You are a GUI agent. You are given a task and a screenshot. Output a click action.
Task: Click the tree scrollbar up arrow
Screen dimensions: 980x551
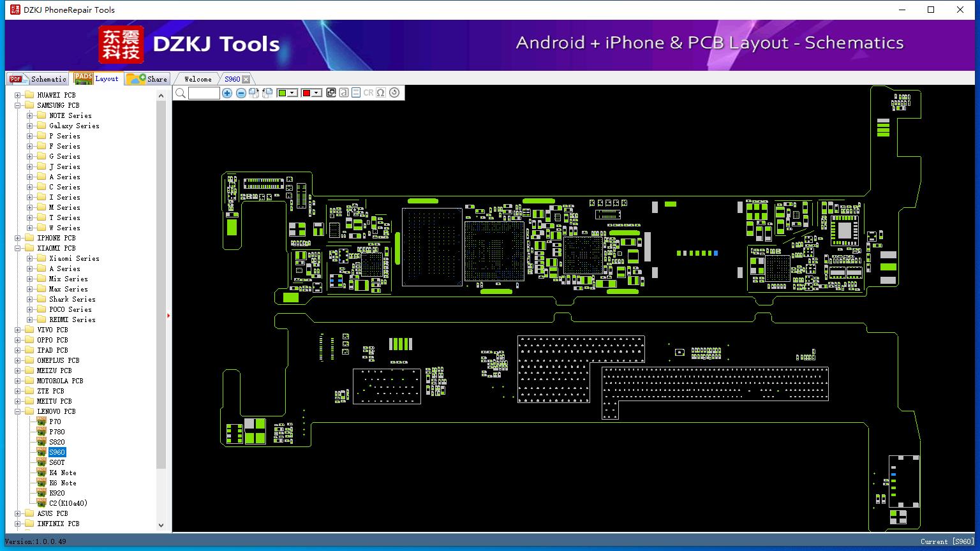click(x=161, y=96)
